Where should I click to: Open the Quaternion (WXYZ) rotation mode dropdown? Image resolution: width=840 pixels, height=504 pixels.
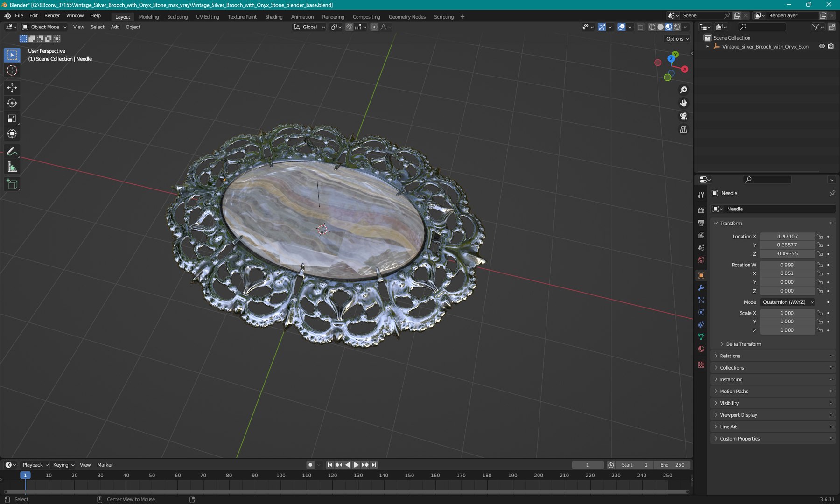pos(788,302)
